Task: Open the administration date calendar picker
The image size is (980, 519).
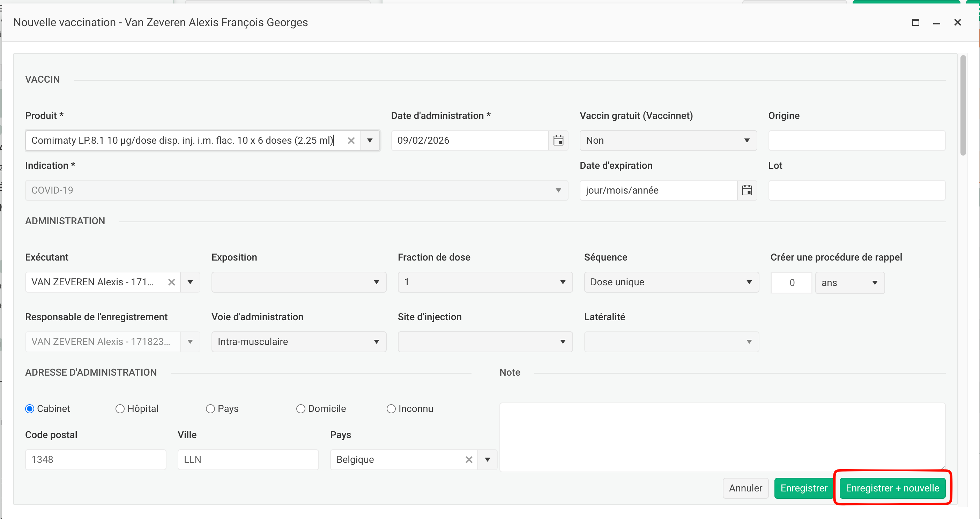Action: [558, 141]
